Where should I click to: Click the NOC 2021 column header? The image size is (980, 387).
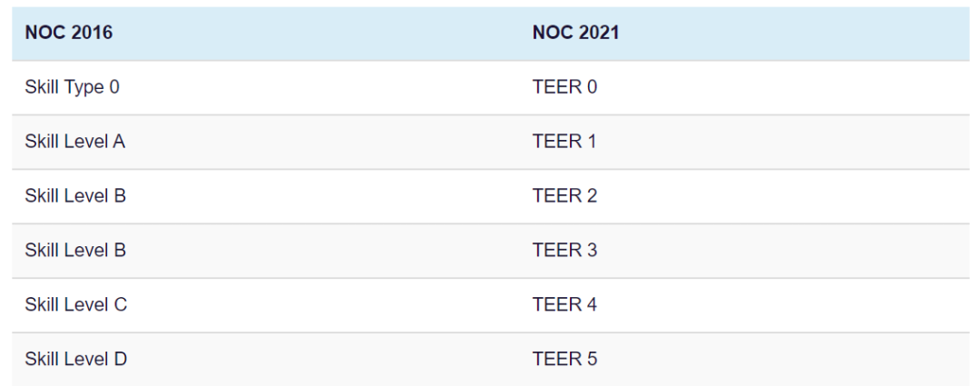point(744,34)
